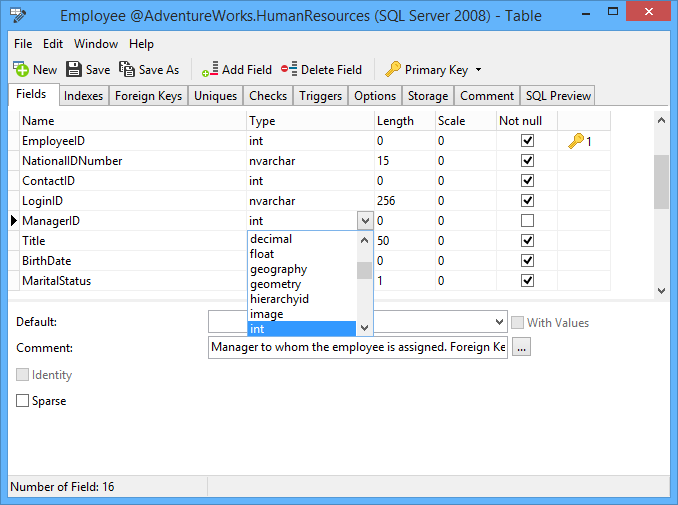The width and height of the screenshot is (678, 505).
Task: Click the primary key marker on EmployeeID row
Action: point(579,141)
